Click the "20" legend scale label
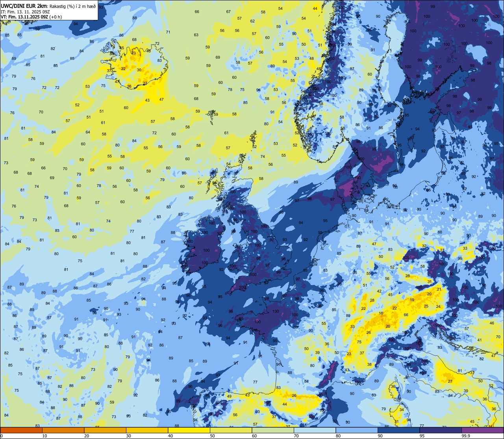 pos(87,436)
